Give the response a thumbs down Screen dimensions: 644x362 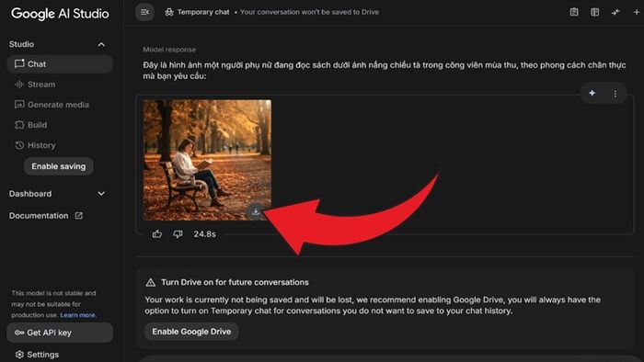(x=178, y=234)
